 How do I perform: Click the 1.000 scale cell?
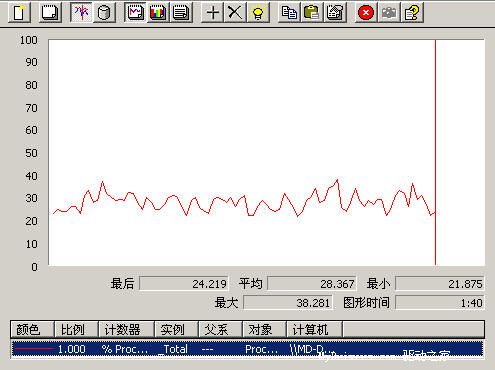(71, 349)
